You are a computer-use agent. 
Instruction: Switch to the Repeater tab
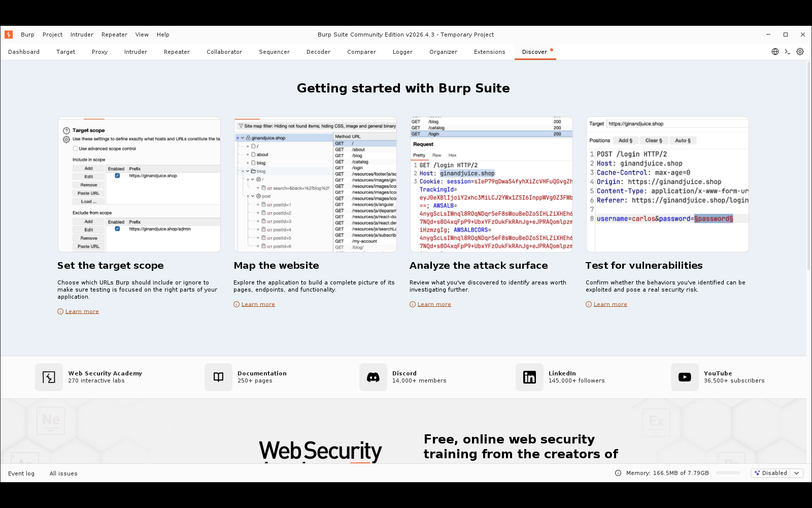coord(177,52)
